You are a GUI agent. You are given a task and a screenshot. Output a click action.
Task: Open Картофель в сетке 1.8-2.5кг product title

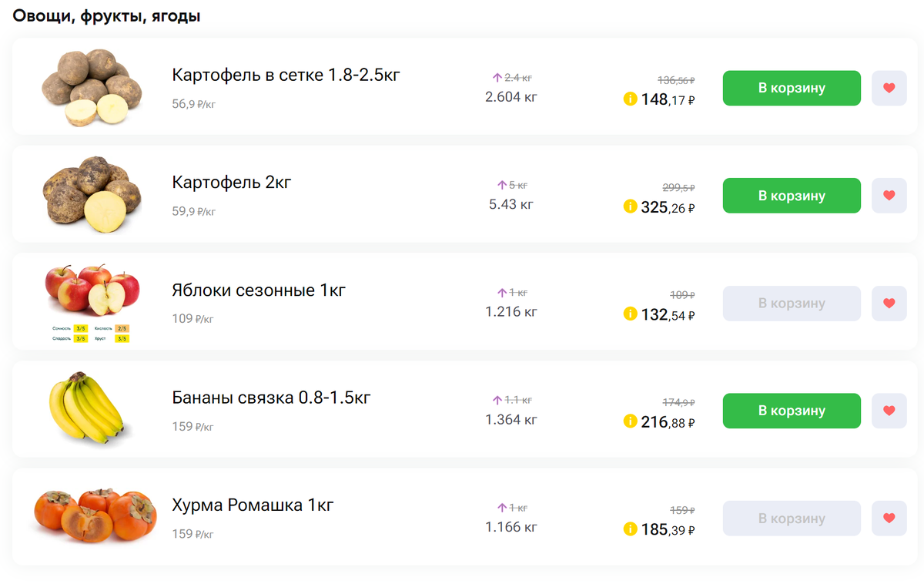pyautogui.click(x=286, y=76)
